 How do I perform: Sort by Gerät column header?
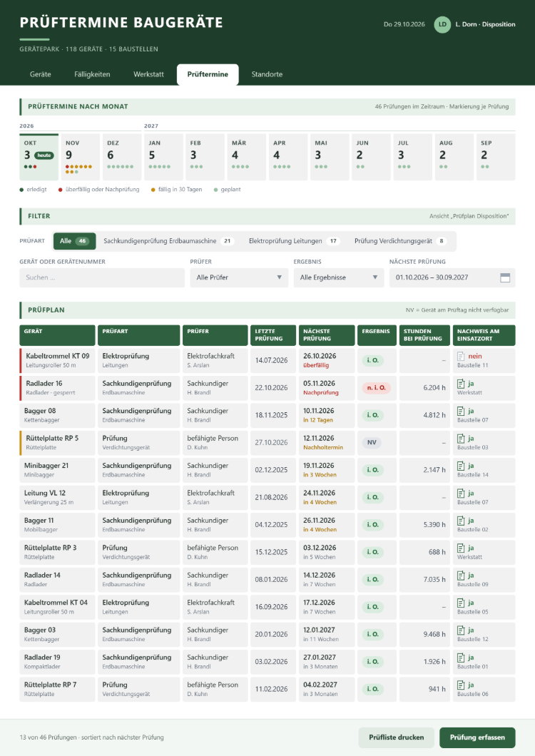click(57, 335)
